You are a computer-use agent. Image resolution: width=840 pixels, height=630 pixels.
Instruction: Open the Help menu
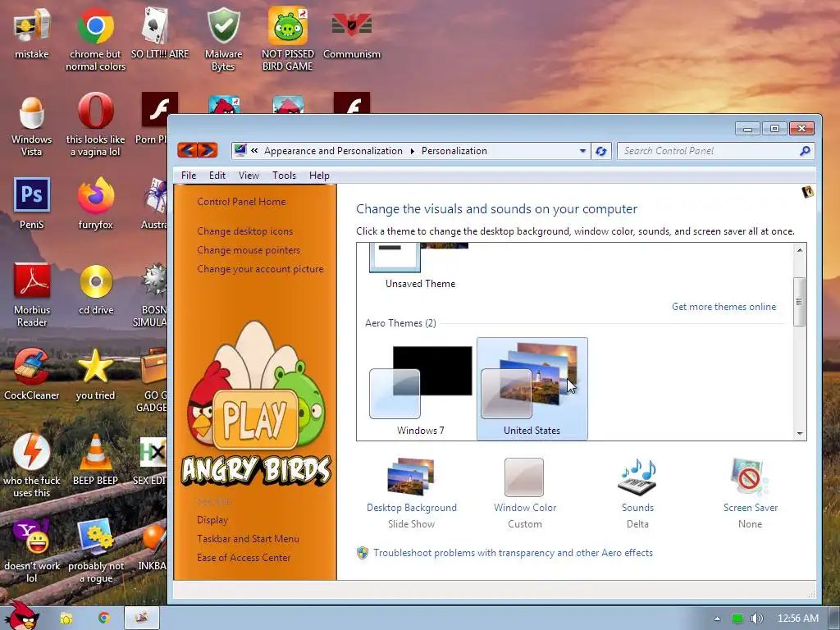[319, 176]
